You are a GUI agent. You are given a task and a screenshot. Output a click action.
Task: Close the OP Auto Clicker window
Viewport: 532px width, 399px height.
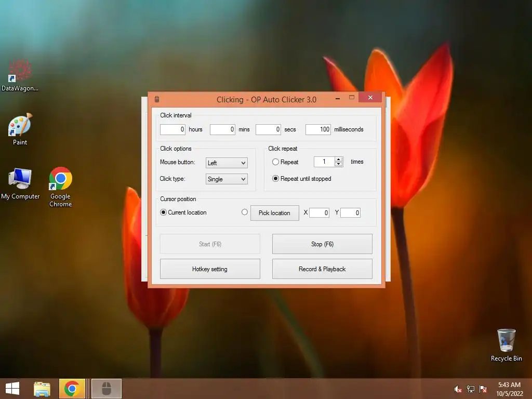point(370,98)
